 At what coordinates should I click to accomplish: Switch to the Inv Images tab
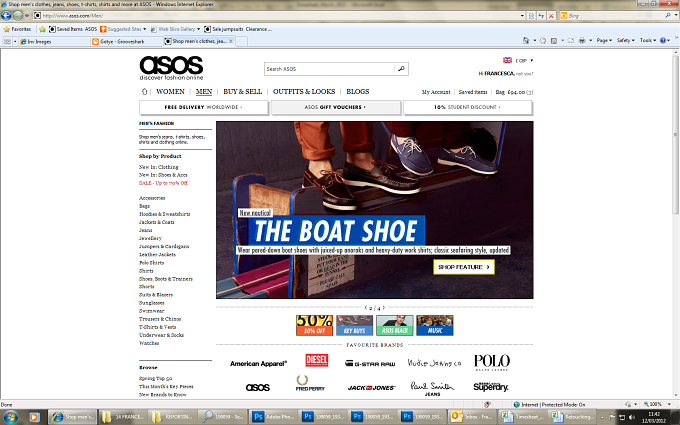[54, 41]
